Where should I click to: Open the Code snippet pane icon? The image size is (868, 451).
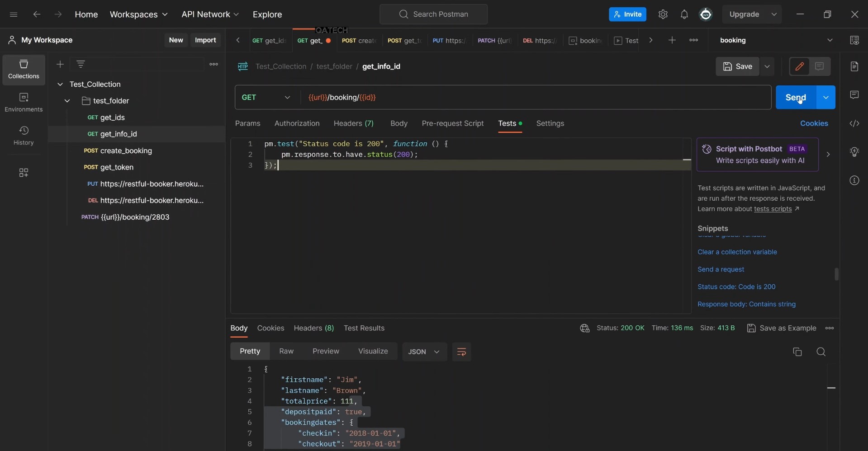[854, 123]
